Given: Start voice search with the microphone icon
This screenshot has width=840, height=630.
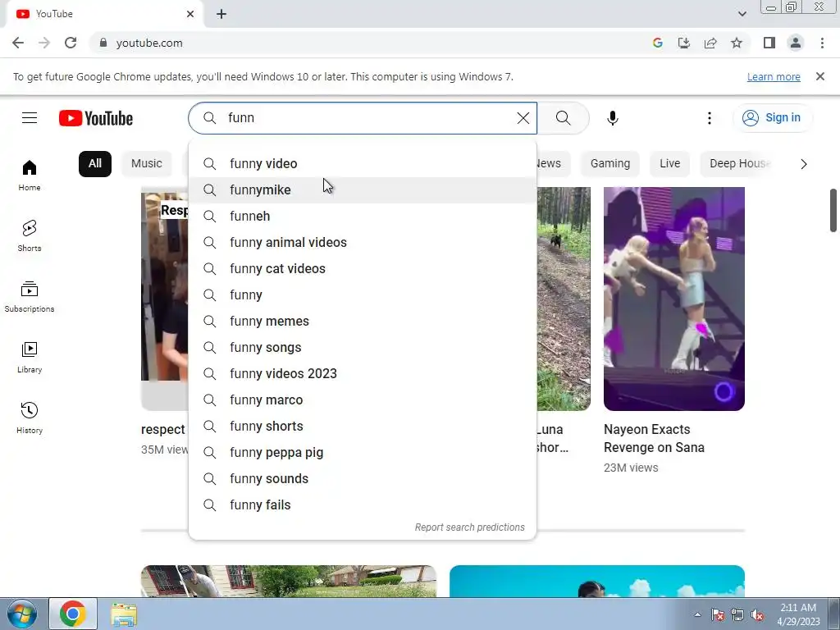Looking at the screenshot, I should pyautogui.click(x=612, y=118).
